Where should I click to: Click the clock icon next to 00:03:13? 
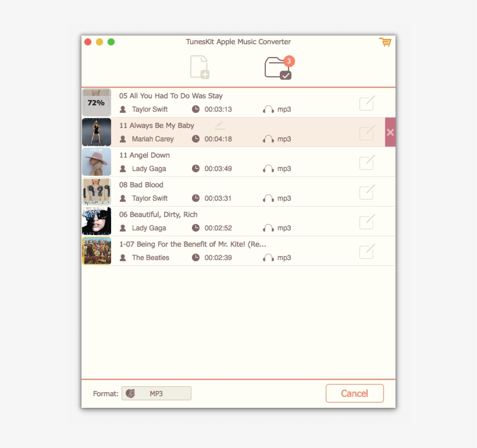[195, 109]
